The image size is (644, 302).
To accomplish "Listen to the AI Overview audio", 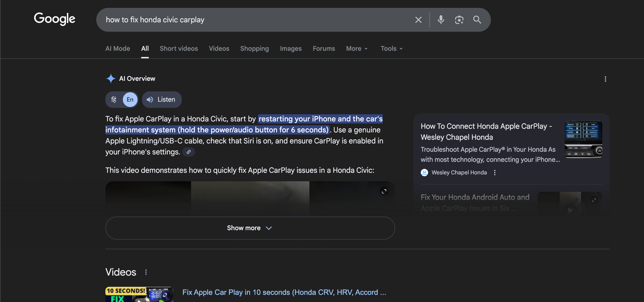I will coord(162,100).
